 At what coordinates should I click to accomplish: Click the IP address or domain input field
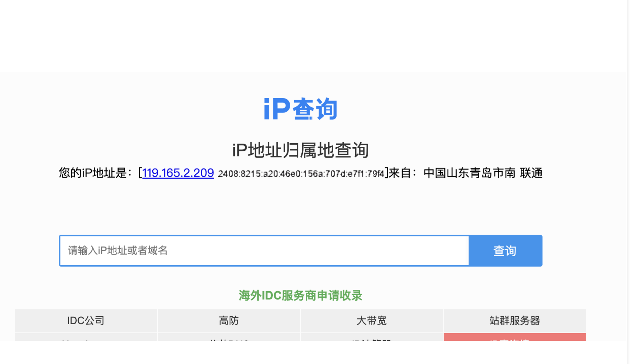(251, 250)
